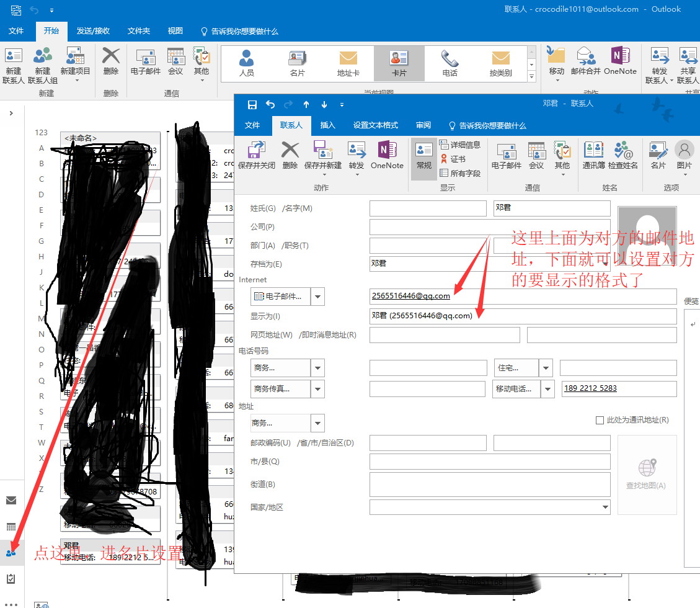This screenshot has height=608, width=700.
Task: Open the Folder tab
Action: (x=139, y=31)
